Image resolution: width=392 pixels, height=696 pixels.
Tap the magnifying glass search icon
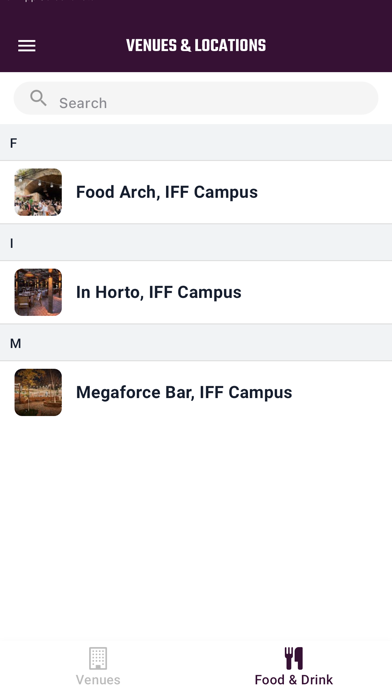38,98
